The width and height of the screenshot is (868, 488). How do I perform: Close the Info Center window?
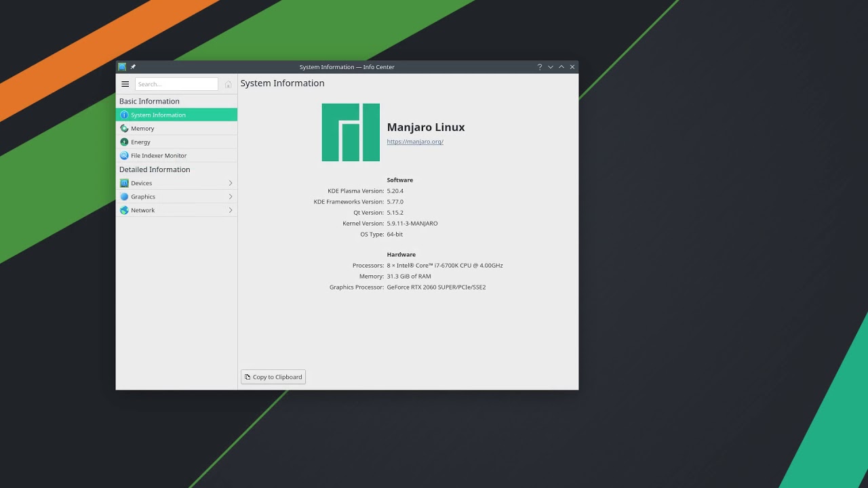click(572, 66)
